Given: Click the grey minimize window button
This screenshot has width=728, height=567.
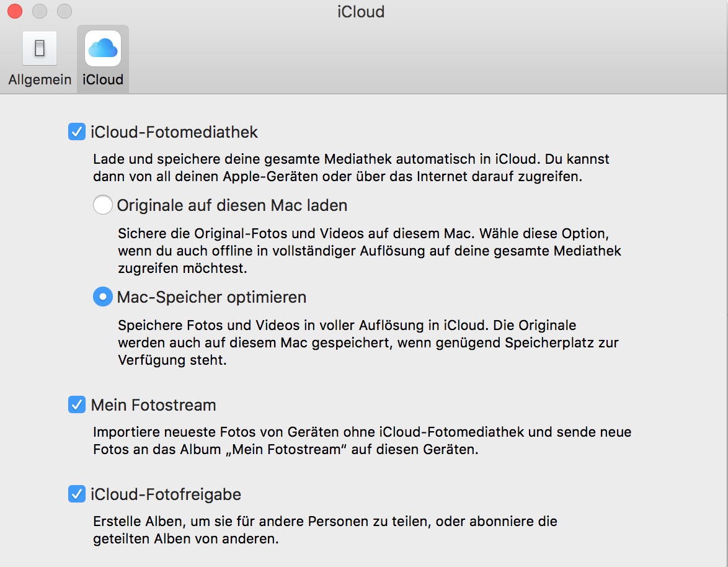Looking at the screenshot, I should [x=40, y=11].
